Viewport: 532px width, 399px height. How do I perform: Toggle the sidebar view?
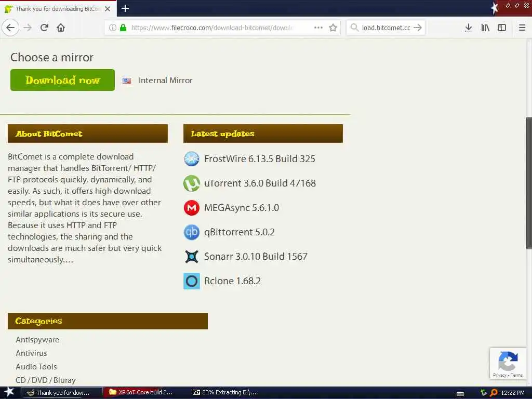502,28
